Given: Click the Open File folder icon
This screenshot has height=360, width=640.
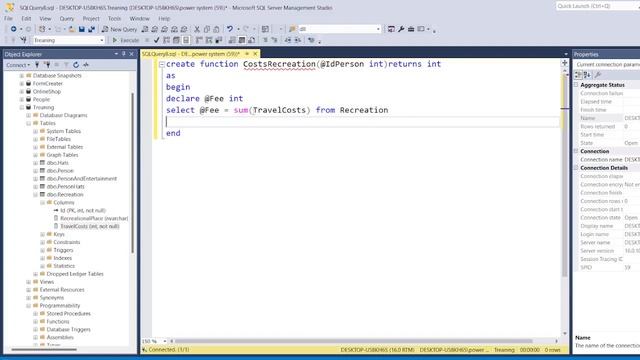Looking at the screenshot, I should click(x=71, y=29).
